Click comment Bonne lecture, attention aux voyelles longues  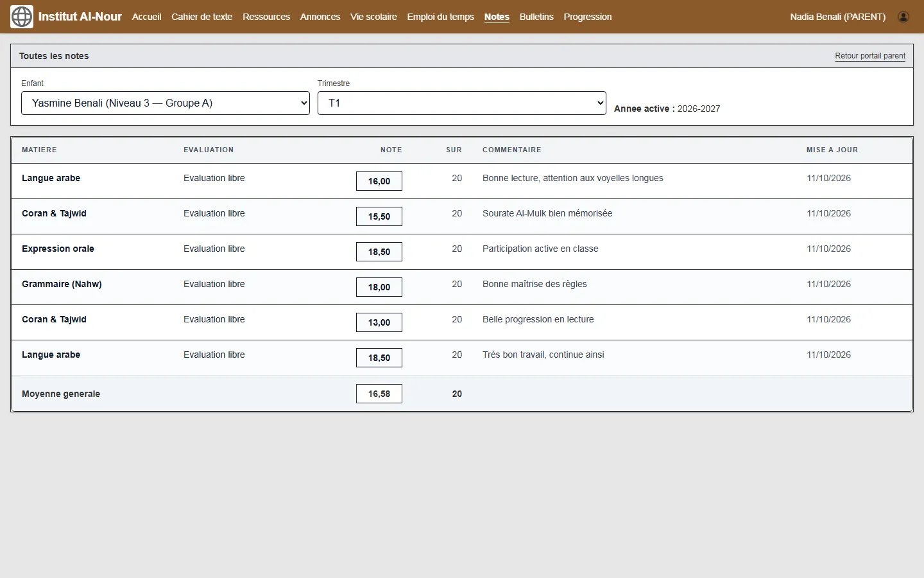(573, 178)
